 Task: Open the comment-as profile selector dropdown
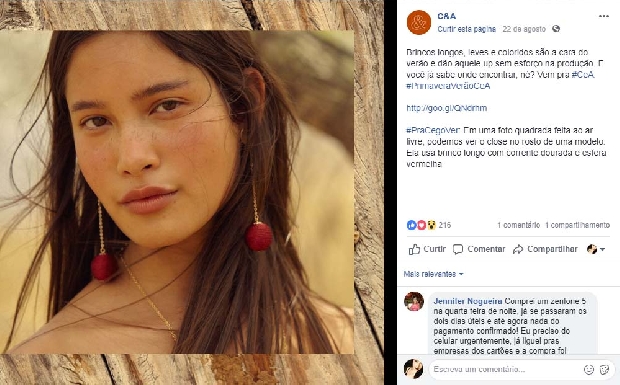(x=596, y=249)
